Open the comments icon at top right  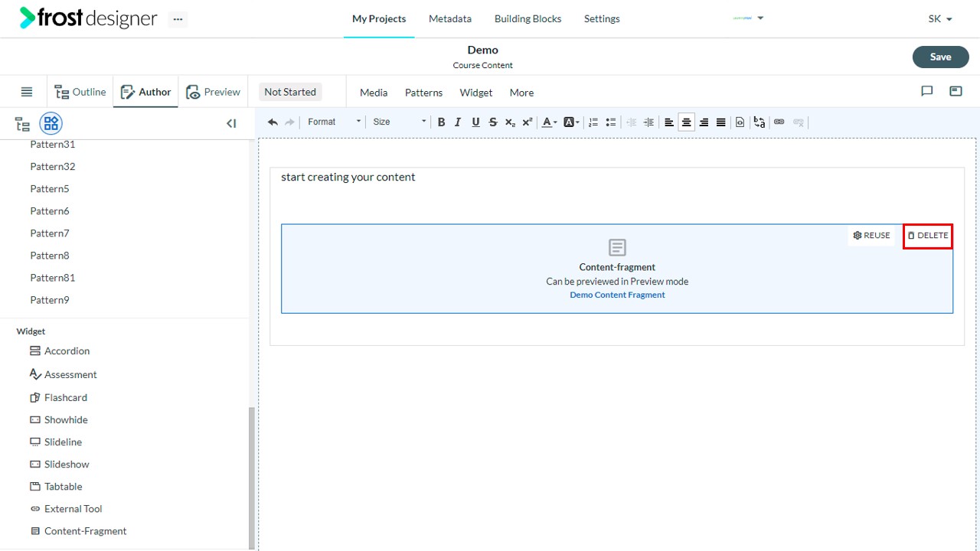click(927, 92)
